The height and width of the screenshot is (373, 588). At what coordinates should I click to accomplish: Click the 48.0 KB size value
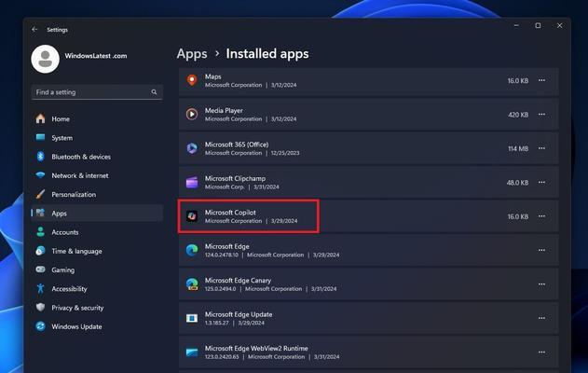pyautogui.click(x=517, y=183)
